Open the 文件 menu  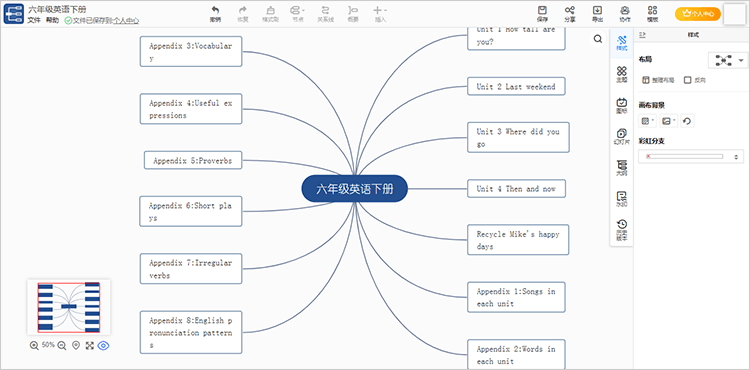click(34, 21)
